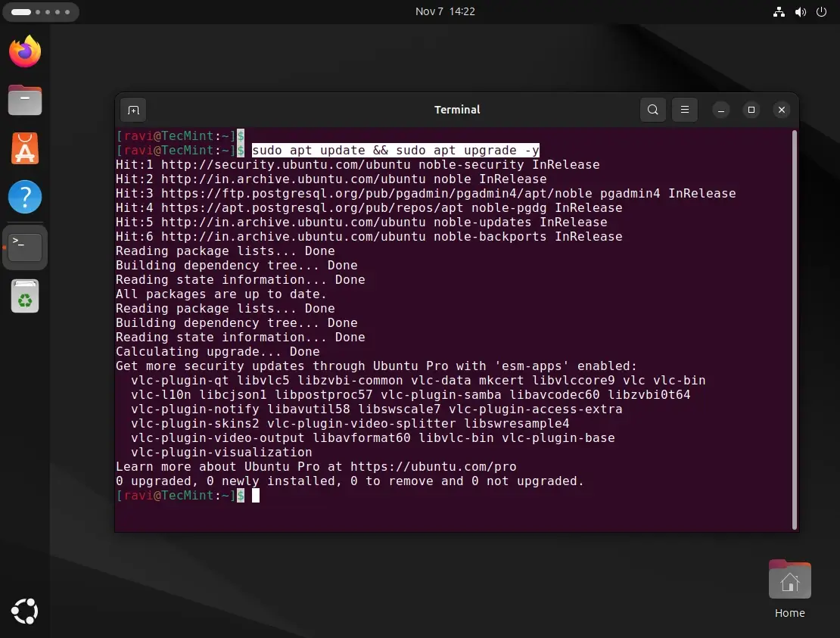
Task: Maximize the Terminal window
Action: [751, 110]
